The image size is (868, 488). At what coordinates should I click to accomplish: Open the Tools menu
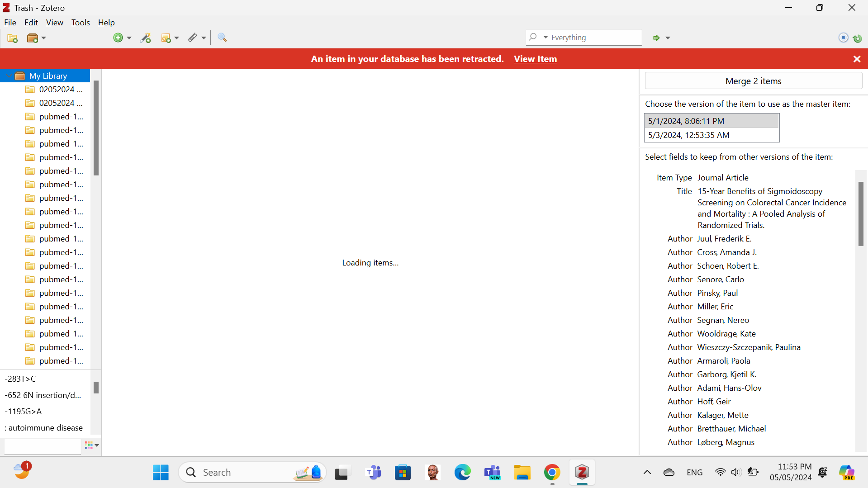click(81, 22)
